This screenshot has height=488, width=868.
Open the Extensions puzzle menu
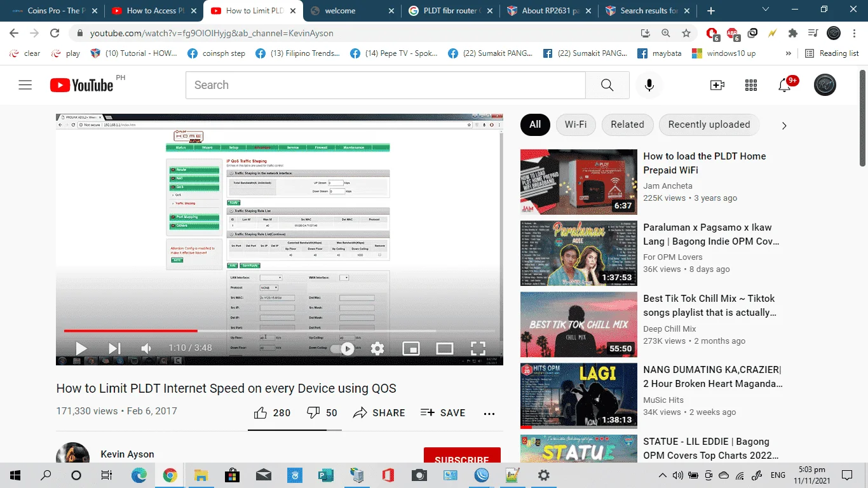pyautogui.click(x=792, y=33)
